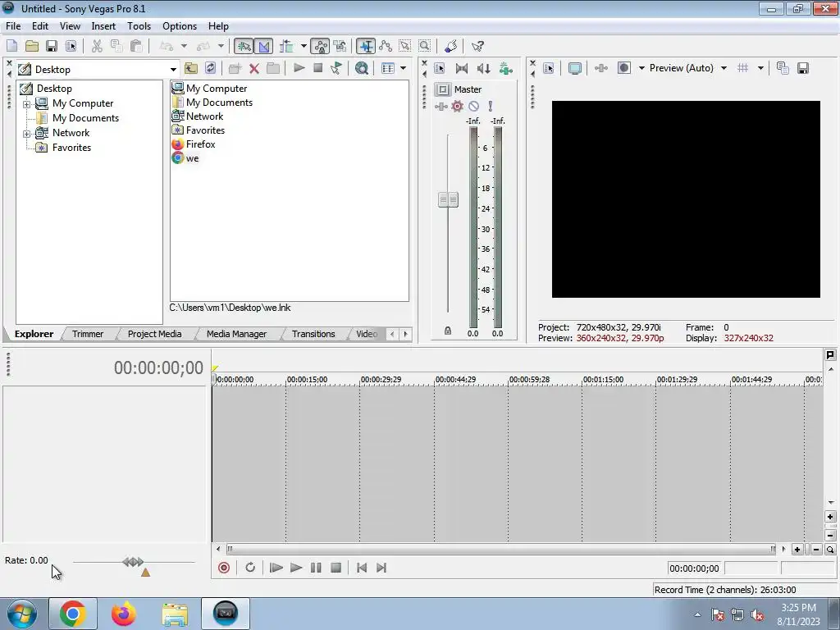Toggle Auto Ripple button
Image resolution: width=840 pixels, height=630 pixels.
pos(286,46)
